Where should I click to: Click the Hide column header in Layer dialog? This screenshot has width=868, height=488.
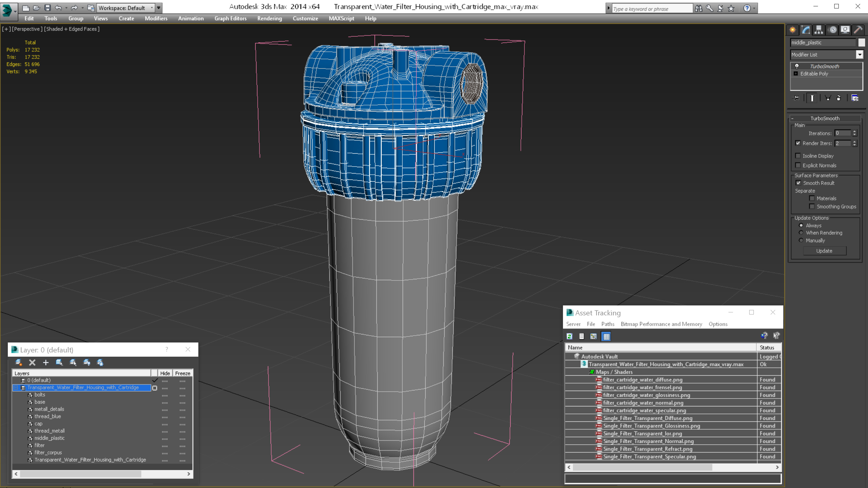tap(165, 373)
